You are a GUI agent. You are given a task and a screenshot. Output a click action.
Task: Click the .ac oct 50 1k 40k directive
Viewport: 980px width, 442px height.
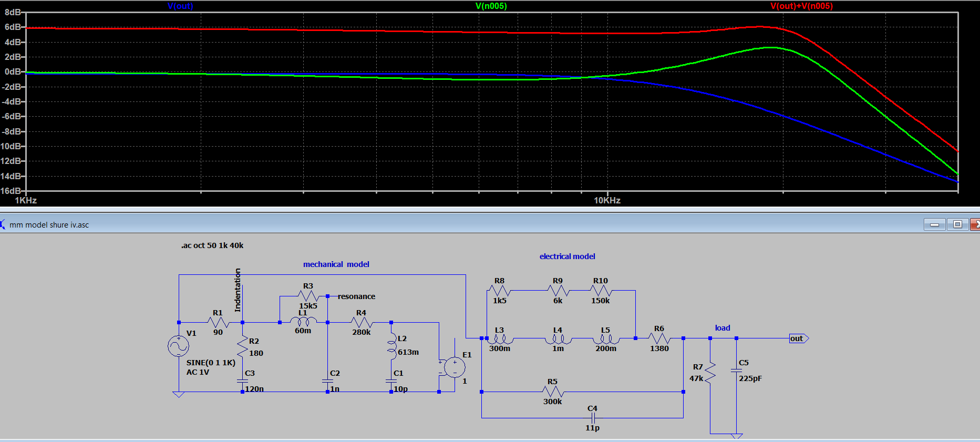[x=212, y=245]
